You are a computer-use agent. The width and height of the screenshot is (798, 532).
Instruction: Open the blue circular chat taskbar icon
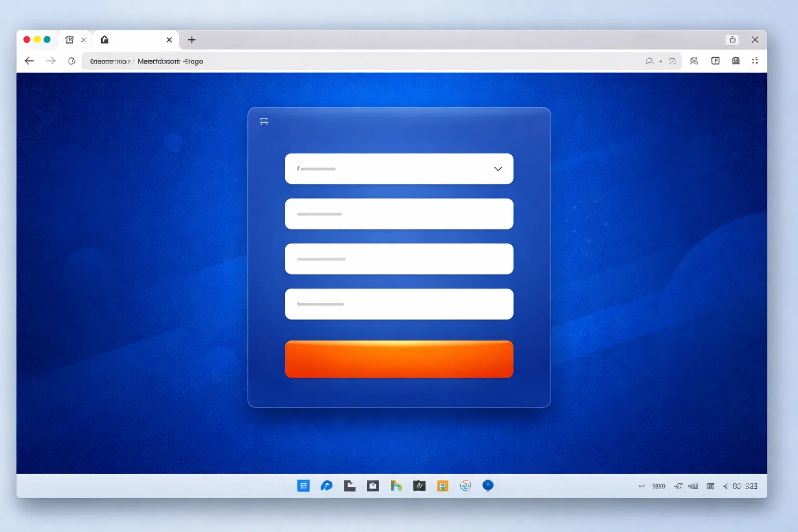click(326, 486)
